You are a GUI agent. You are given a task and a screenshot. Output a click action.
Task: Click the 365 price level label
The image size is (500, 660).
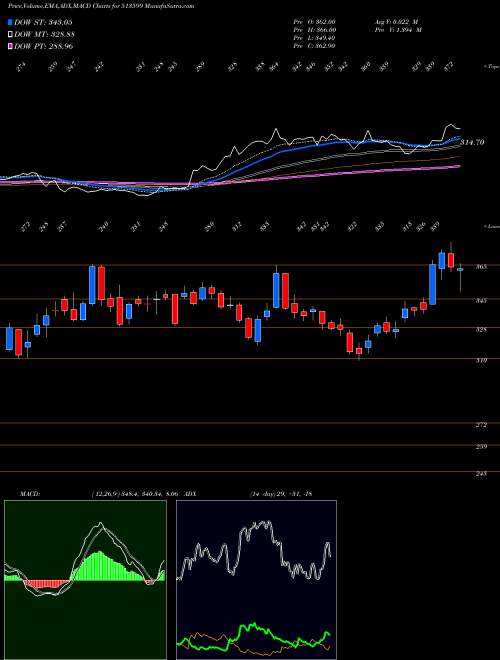pos(482,266)
